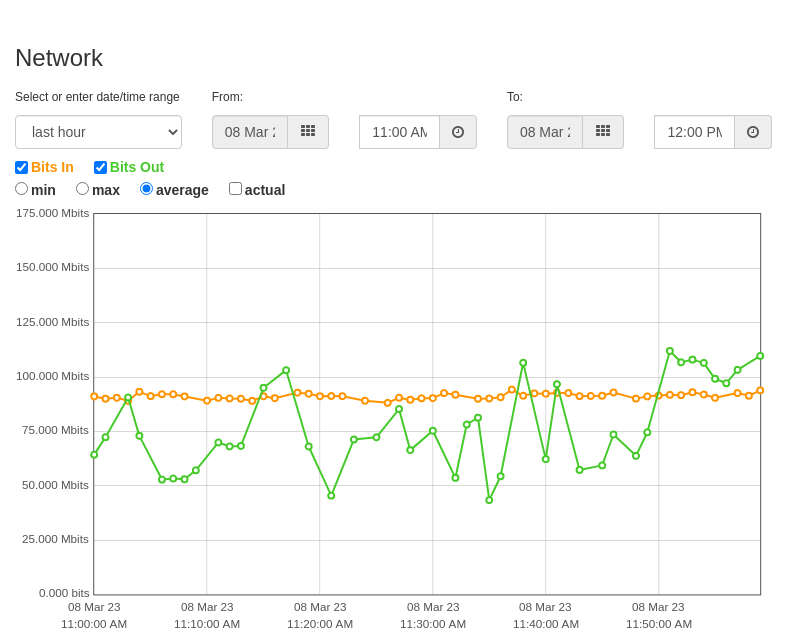Screen dimensions: 787x634
Task: Click the '175.000 Mbits' axis label
Action: pos(53,213)
